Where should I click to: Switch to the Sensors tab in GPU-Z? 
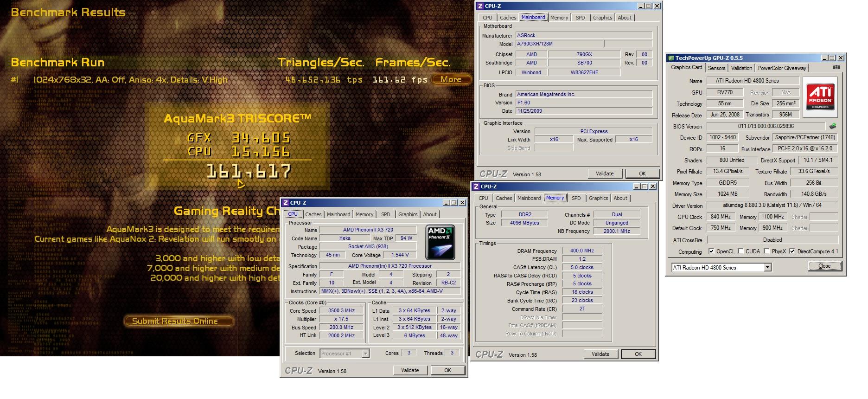(716, 68)
